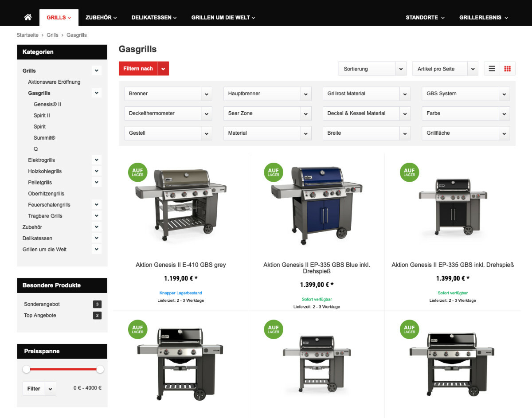Expand the Zubehör sidebar category chevron
The width and height of the screenshot is (532, 418).
pos(97,227)
